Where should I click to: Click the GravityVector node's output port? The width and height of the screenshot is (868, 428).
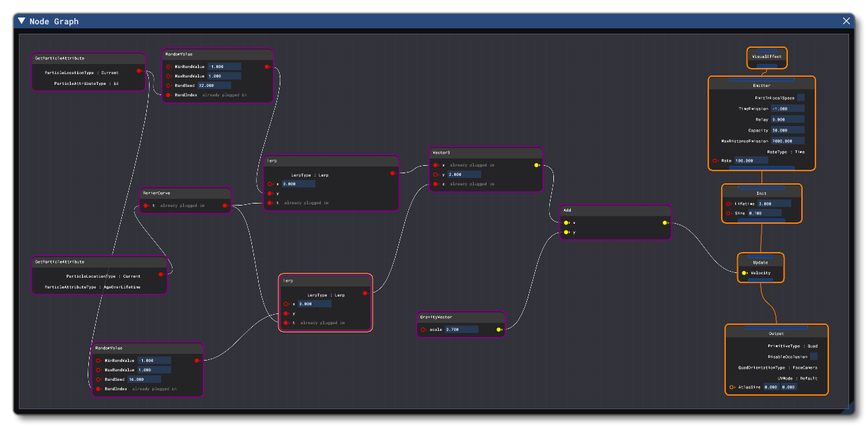pyautogui.click(x=498, y=329)
